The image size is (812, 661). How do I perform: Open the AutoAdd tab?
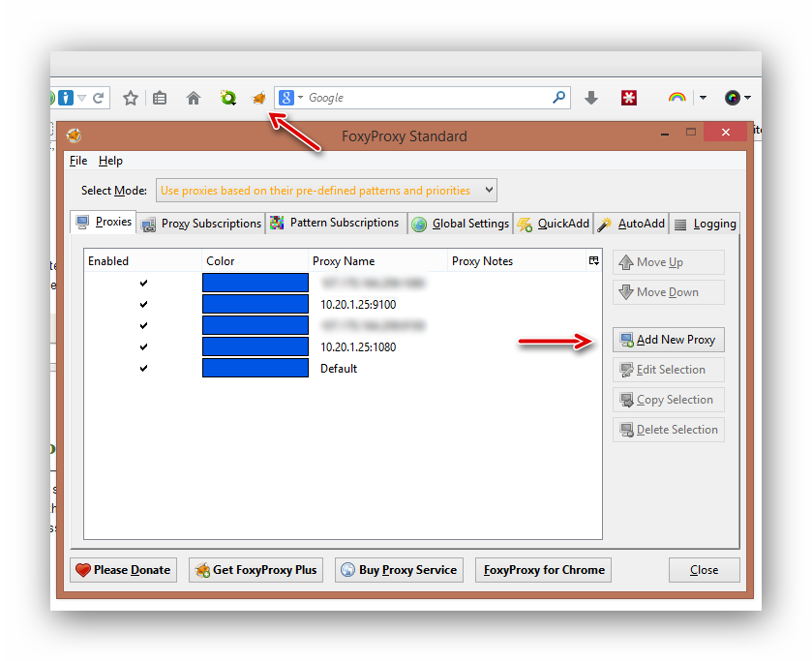point(631,224)
